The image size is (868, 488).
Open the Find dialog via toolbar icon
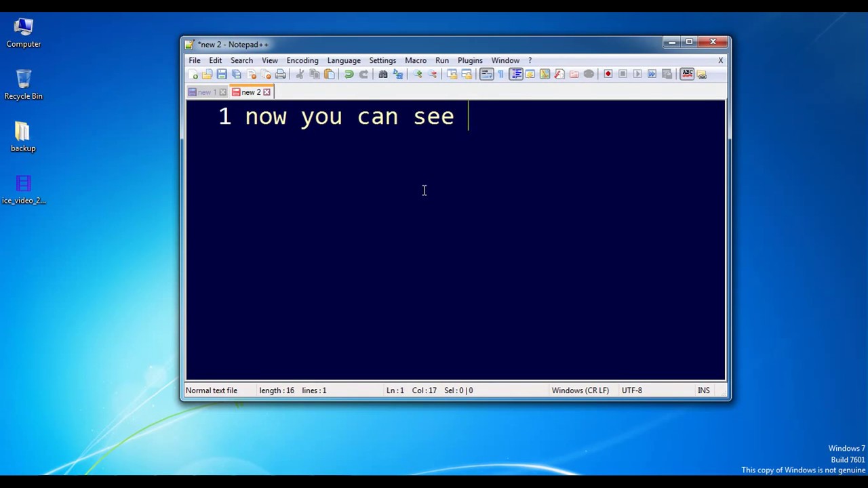point(382,74)
